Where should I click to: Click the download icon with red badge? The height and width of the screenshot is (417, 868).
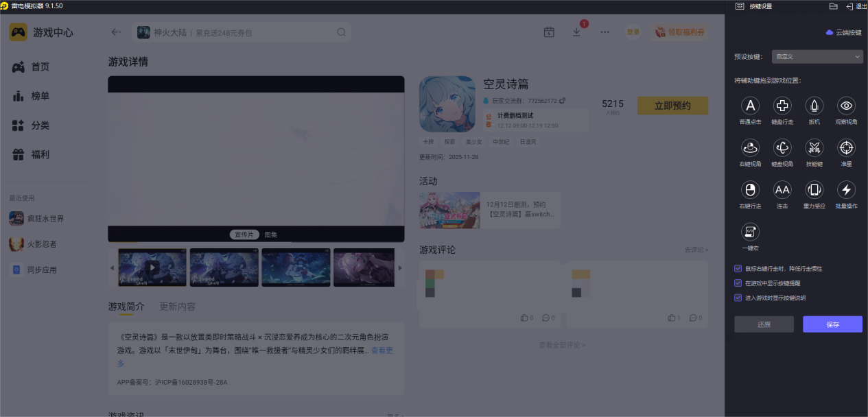576,32
